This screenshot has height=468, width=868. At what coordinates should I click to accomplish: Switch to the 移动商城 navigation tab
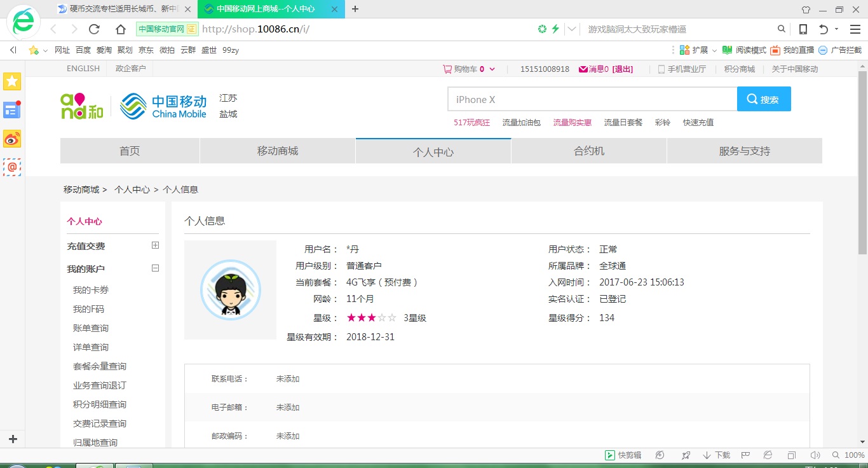coord(277,151)
